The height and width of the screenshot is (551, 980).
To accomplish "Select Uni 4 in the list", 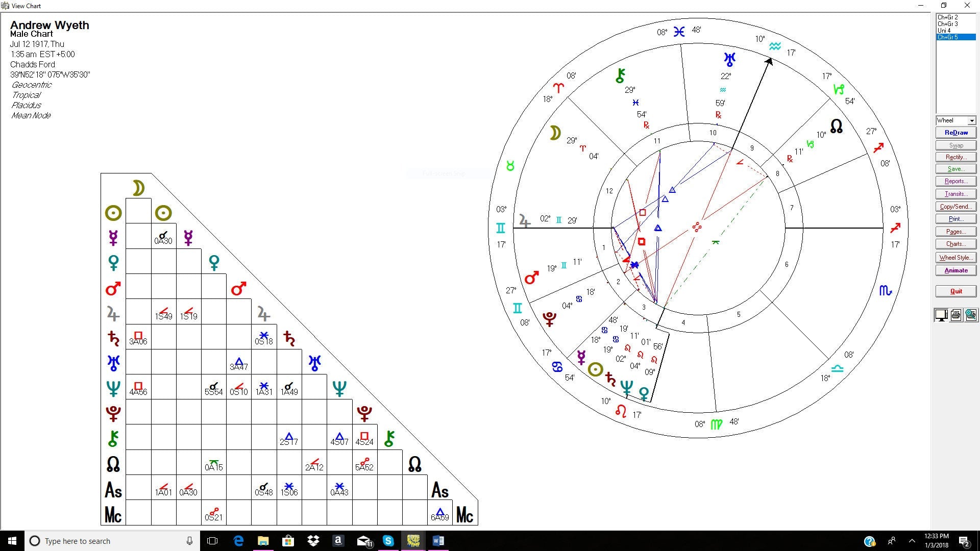I will click(944, 31).
